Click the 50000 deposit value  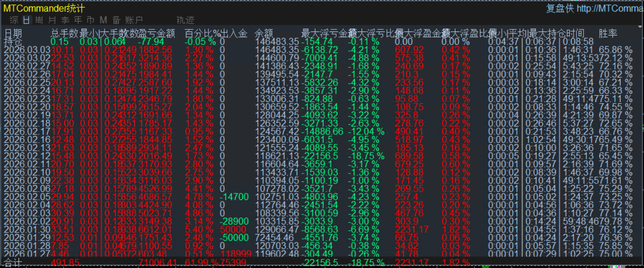point(232,228)
